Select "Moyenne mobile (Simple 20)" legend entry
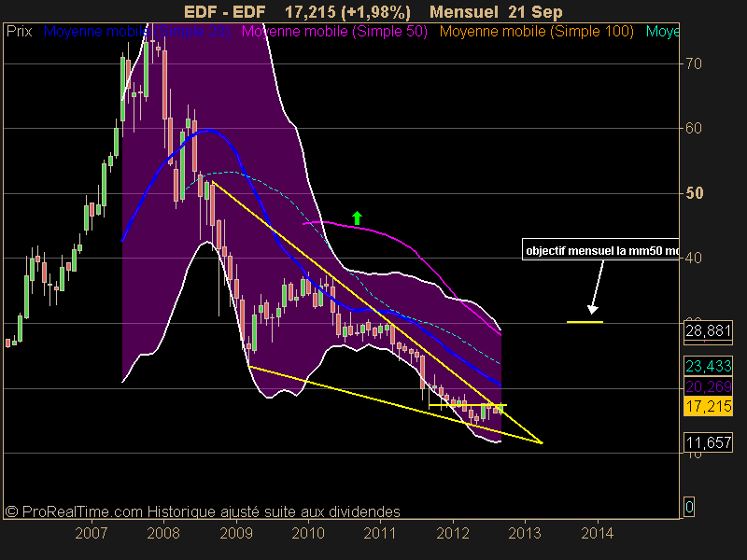The image size is (747, 560). click(136, 32)
